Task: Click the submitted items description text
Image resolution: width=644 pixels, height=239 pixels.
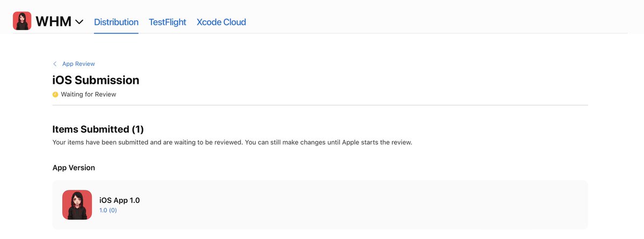Action: [232, 142]
